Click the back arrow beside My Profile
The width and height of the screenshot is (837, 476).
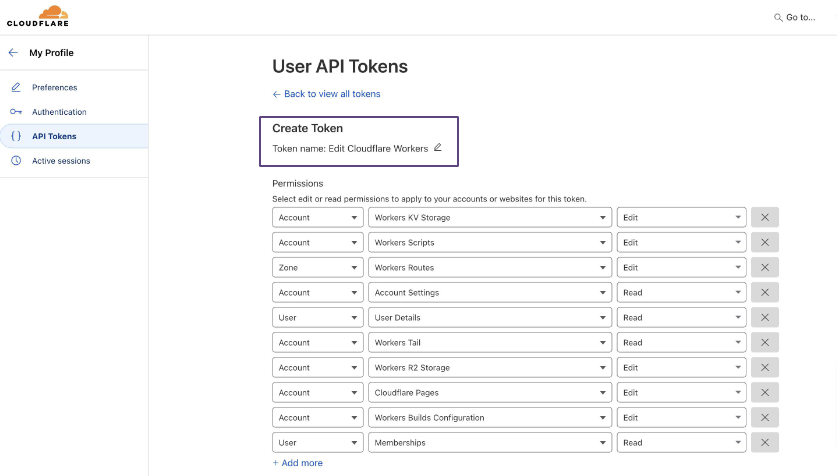[x=13, y=52]
